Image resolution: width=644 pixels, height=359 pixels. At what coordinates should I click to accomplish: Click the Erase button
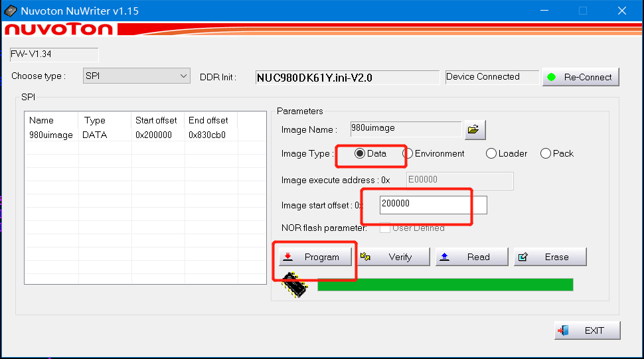coord(550,257)
